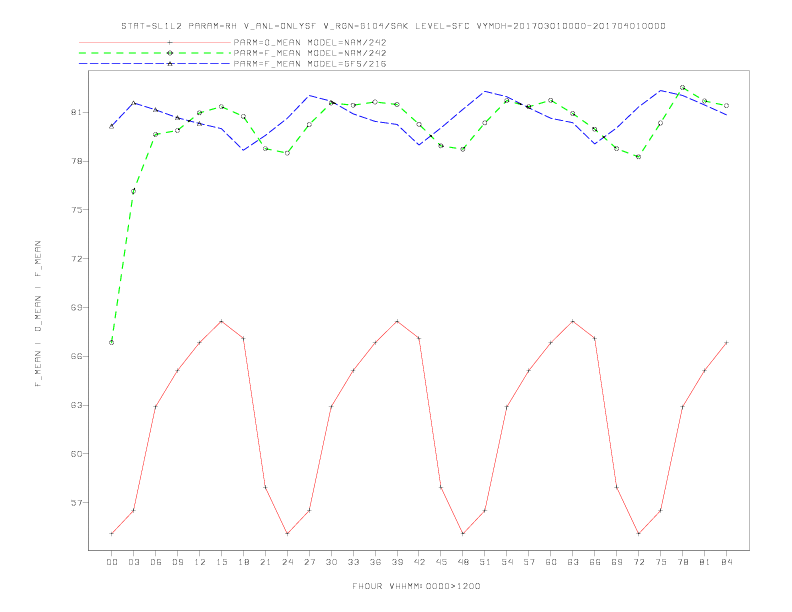The width and height of the screenshot is (792, 612).
Task: Click the x-axis tick label 66
Action: [x=595, y=562]
